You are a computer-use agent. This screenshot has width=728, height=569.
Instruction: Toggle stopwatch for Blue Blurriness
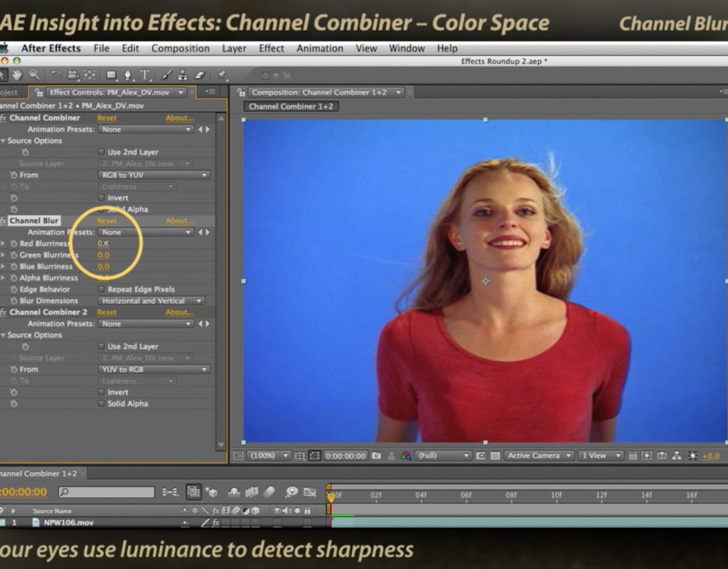14,266
